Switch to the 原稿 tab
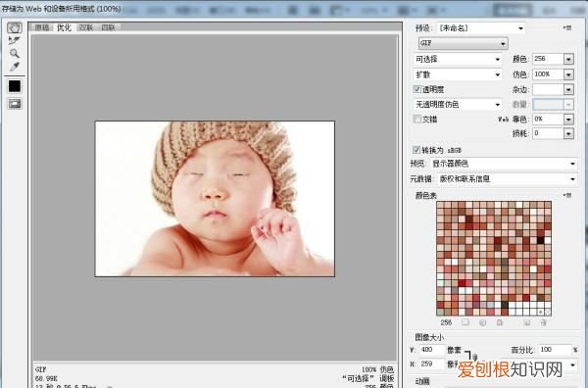The height and width of the screenshot is (388, 588). pyautogui.click(x=41, y=27)
